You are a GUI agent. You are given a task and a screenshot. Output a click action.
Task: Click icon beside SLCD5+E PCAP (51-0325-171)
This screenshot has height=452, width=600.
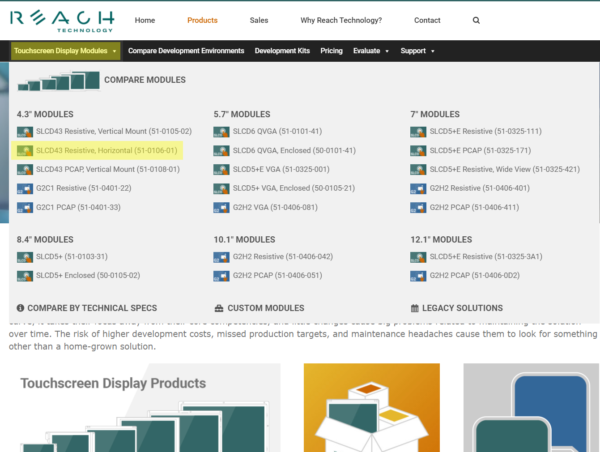pos(418,151)
